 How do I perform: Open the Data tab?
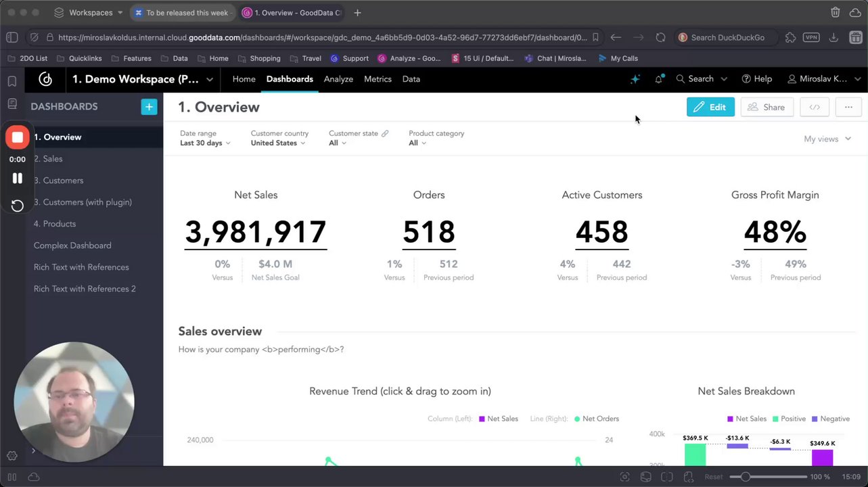coord(411,79)
